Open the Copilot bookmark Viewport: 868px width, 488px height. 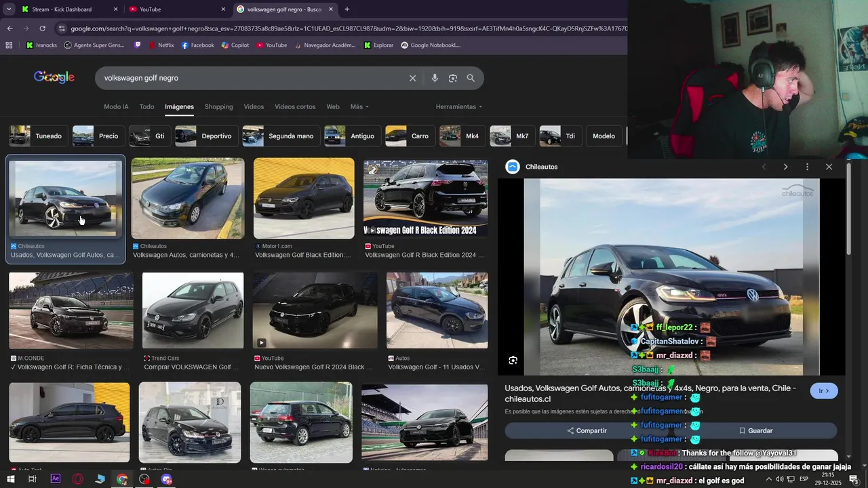pyautogui.click(x=235, y=45)
